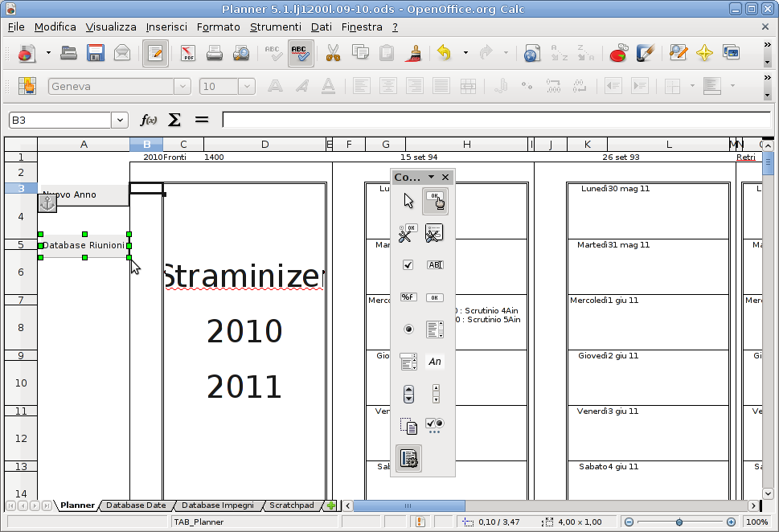Viewport: 779px width, 532px height.
Task: Open Page Preview icon
Action: point(241,53)
